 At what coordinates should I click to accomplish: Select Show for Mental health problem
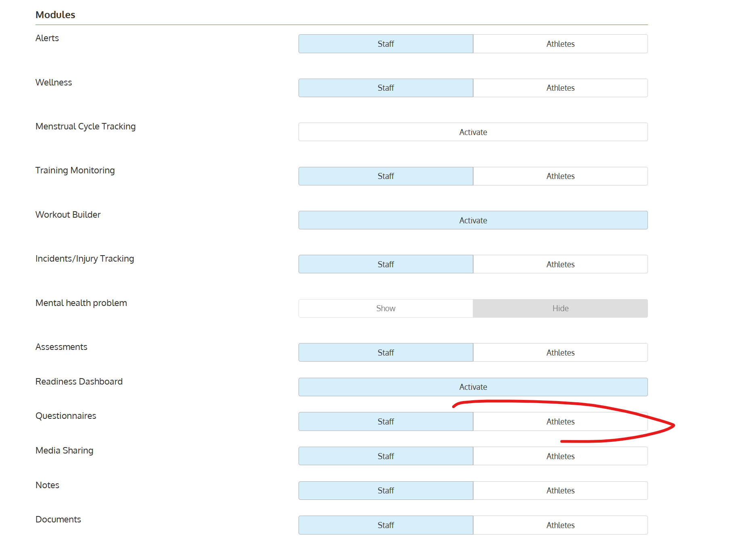tap(386, 308)
